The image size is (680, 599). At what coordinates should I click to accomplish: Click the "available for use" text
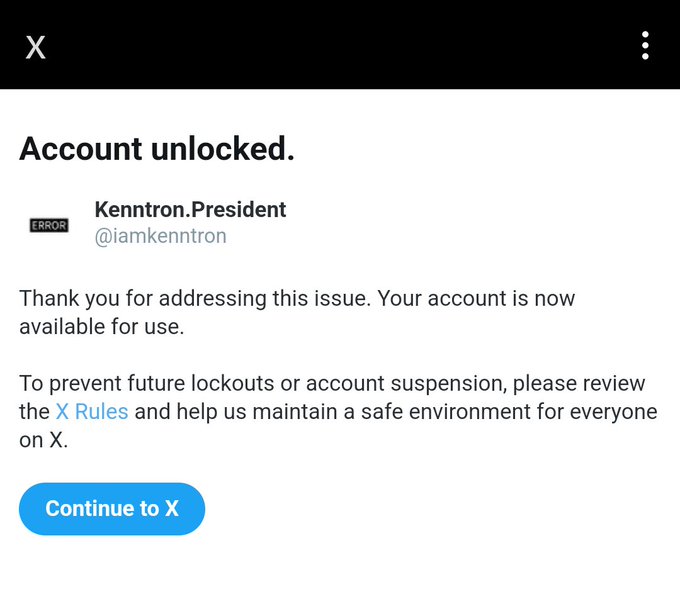pyautogui.click(x=102, y=327)
